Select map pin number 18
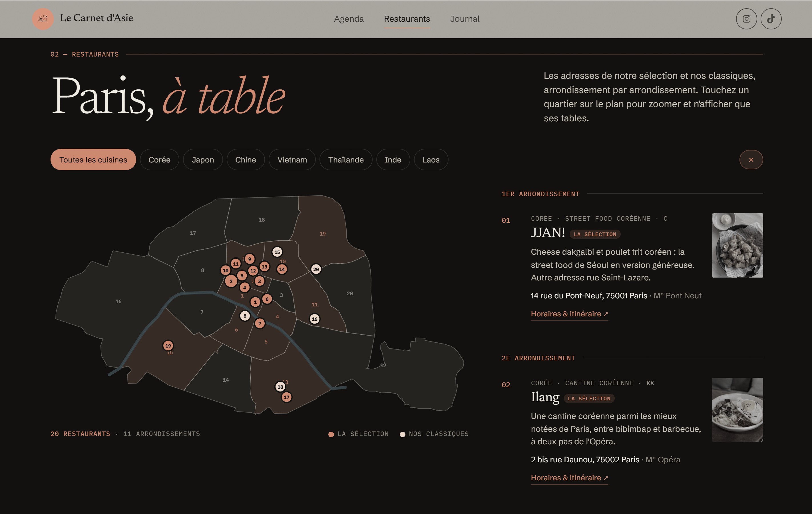Screen dimensions: 812x514 280,387
